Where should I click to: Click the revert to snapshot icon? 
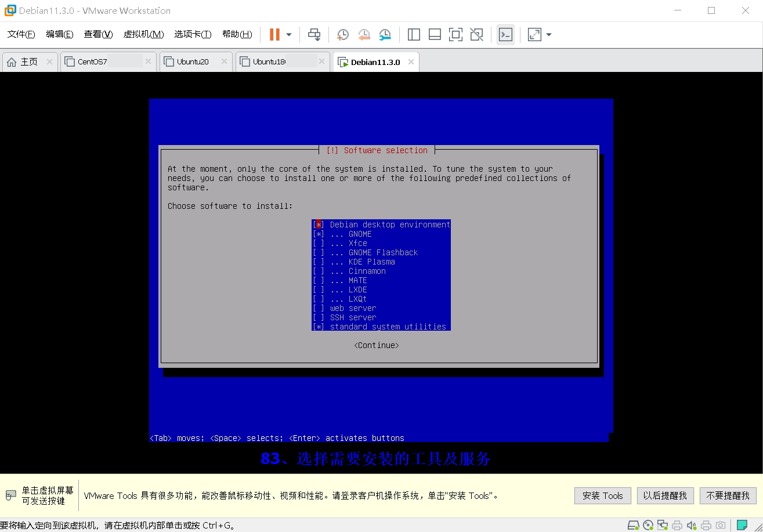click(364, 35)
